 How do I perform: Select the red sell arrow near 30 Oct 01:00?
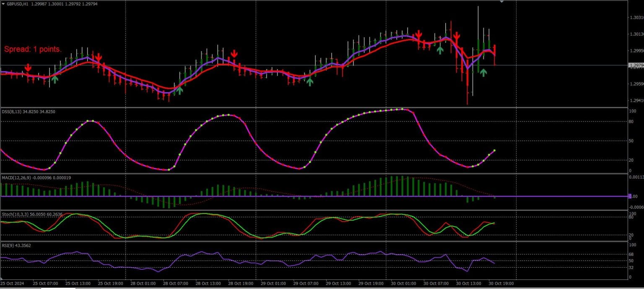418,35
